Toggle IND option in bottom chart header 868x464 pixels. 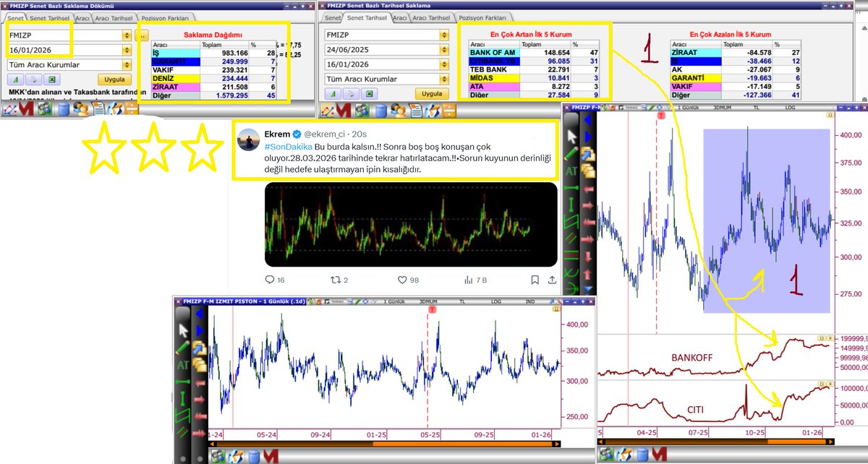point(530,301)
